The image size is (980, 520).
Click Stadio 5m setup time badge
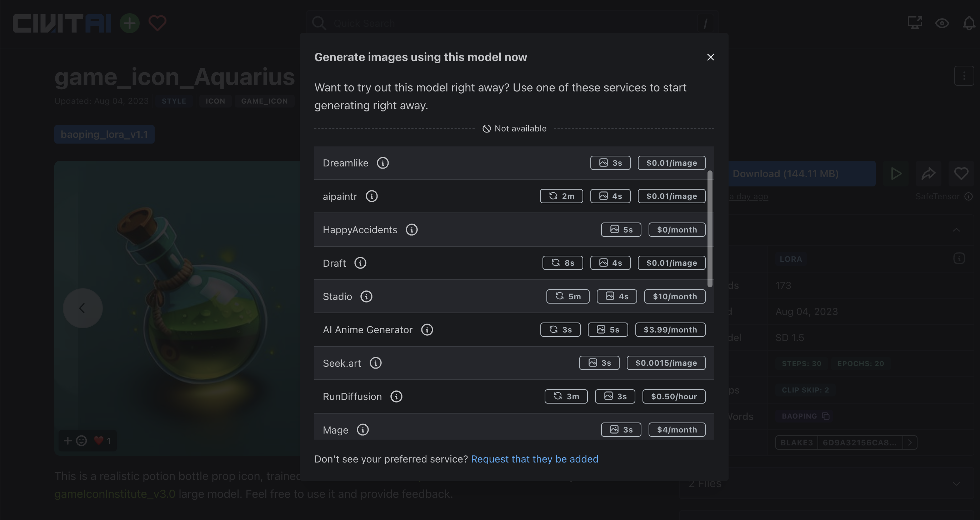(567, 296)
